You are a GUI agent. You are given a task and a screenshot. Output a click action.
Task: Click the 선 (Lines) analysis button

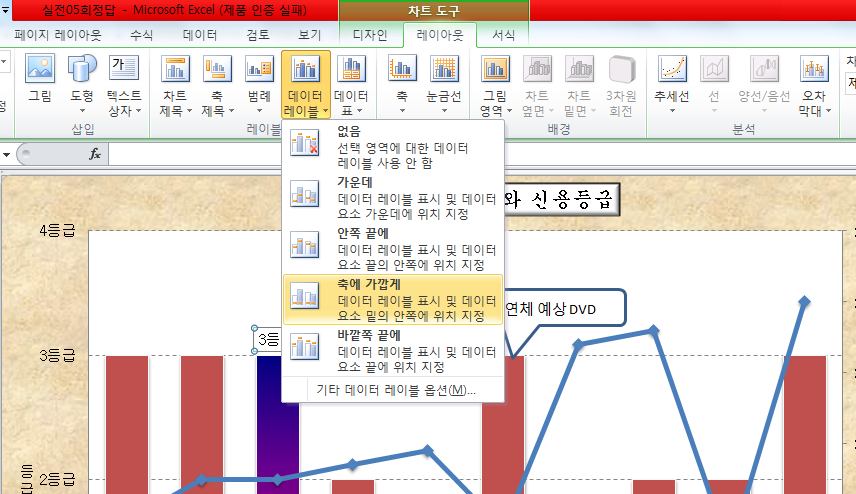click(x=714, y=84)
